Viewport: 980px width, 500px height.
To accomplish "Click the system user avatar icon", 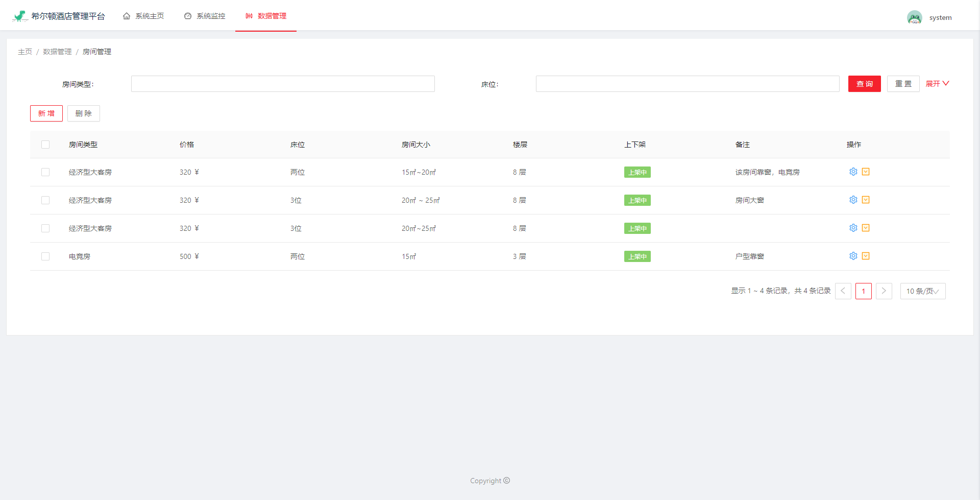I will tap(914, 17).
